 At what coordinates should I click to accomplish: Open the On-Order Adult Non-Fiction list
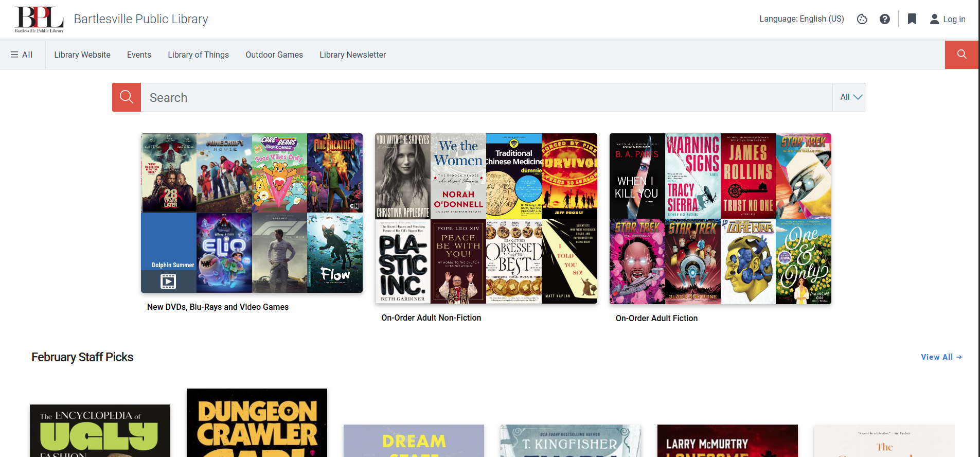431,318
